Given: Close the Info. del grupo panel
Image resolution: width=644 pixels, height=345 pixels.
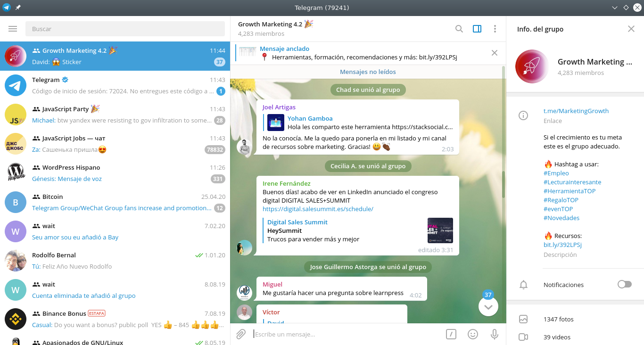Looking at the screenshot, I should click(x=631, y=29).
